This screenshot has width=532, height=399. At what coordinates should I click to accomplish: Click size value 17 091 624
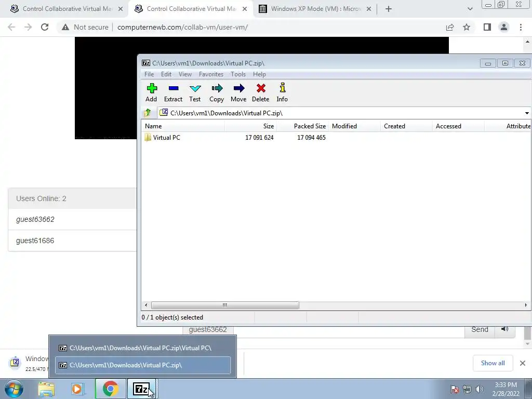pos(259,137)
